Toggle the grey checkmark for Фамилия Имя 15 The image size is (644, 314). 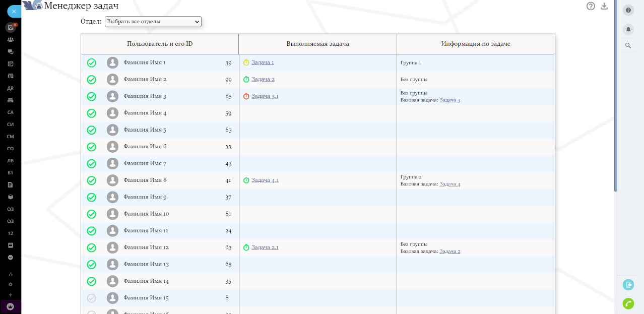tap(91, 298)
